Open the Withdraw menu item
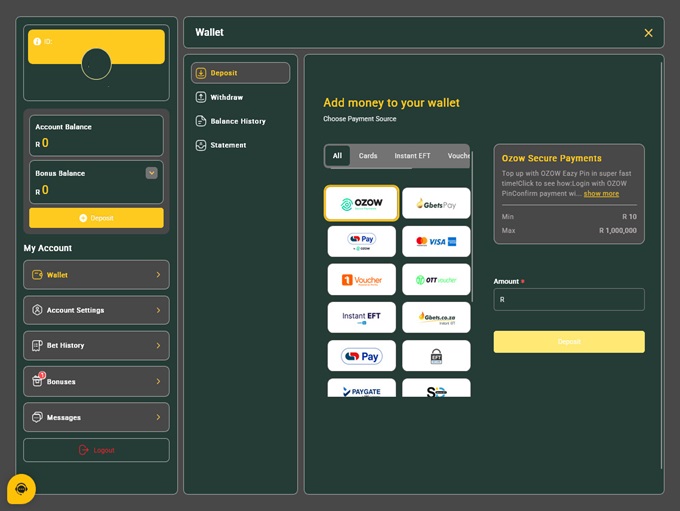This screenshot has height=511, width=680. click(x=226, y=97)
